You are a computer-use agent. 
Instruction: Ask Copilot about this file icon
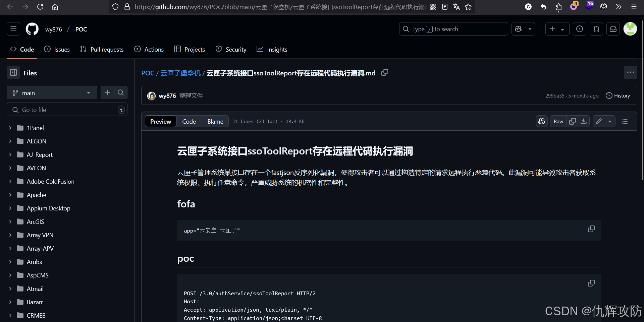tap(542, 121)
